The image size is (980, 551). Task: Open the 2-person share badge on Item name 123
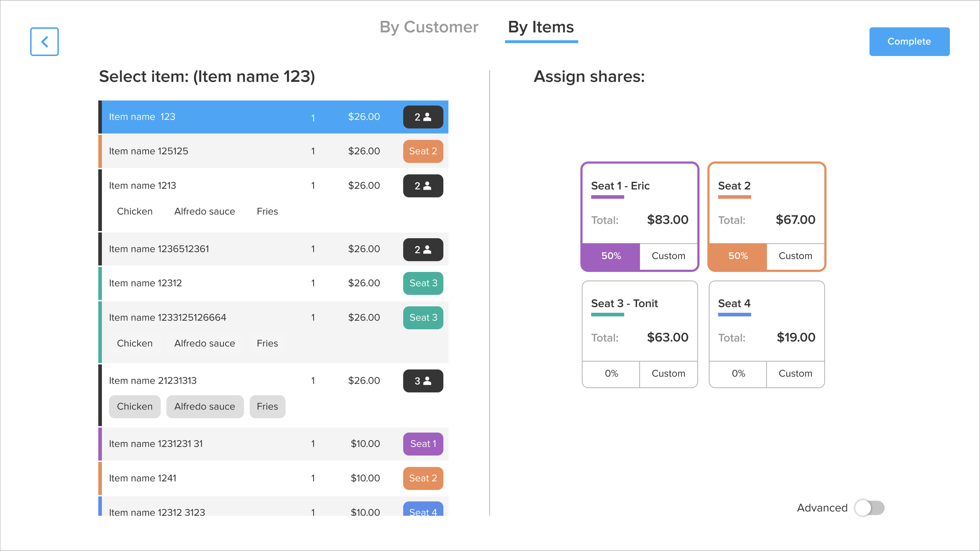click(423, 116)
